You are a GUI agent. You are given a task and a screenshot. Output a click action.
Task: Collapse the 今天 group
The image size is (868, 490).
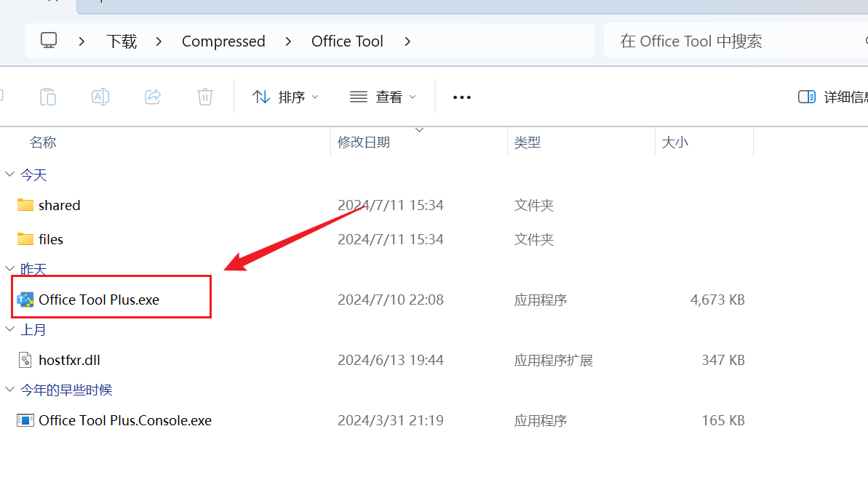pos(9,174)
